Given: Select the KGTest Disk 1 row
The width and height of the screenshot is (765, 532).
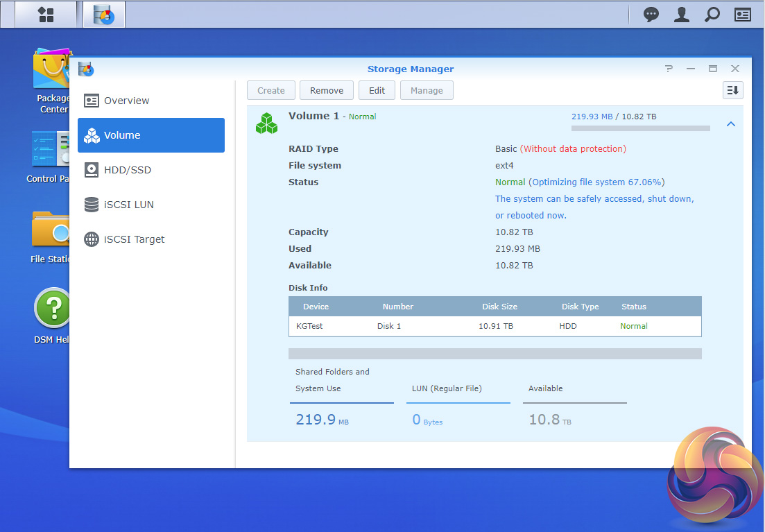Looking at the screenshot, I should point(495,326).
